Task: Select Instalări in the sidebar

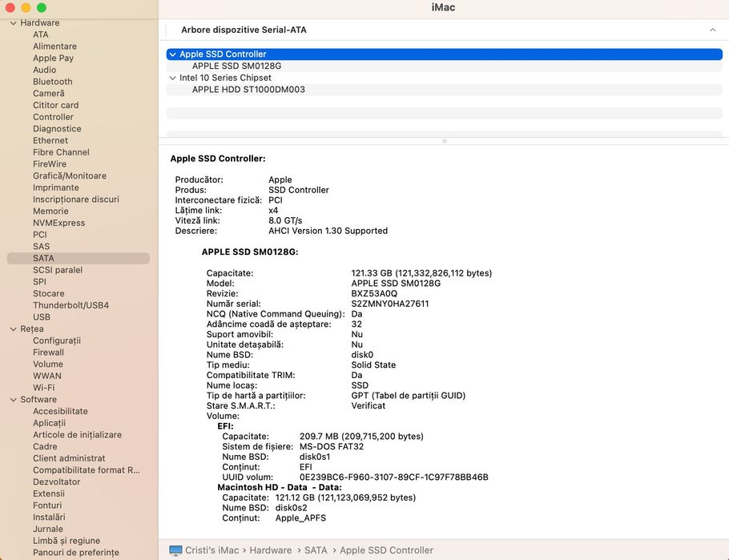Action: pos(50,518)
